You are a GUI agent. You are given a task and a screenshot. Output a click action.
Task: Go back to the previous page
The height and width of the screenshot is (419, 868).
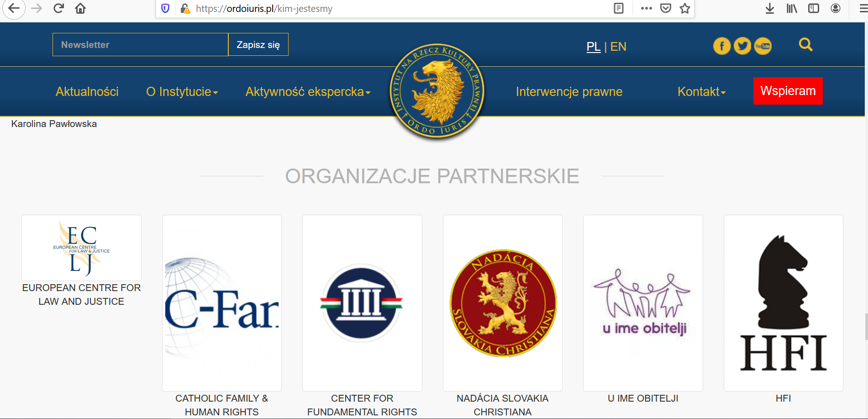pos(14,9)
